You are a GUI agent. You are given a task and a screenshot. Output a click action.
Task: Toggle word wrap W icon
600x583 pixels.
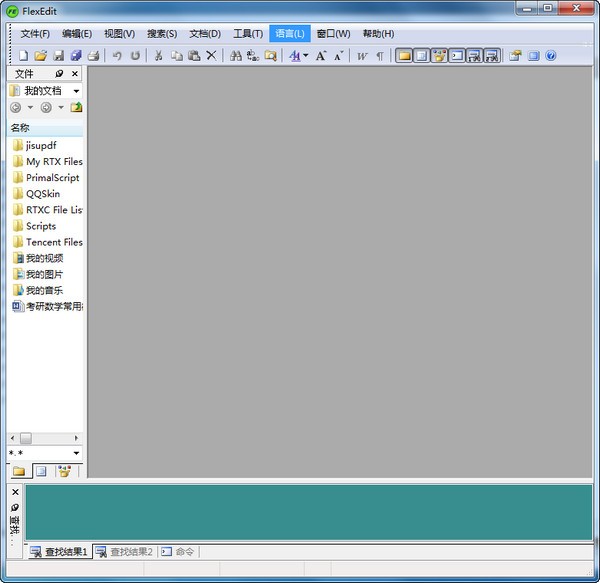click(362, 56)
